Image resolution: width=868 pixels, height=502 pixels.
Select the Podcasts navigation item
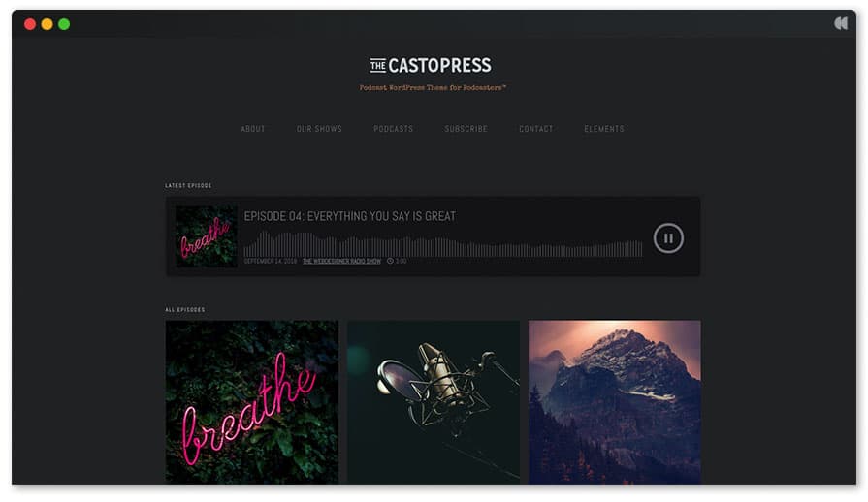[x=394, y=129]
